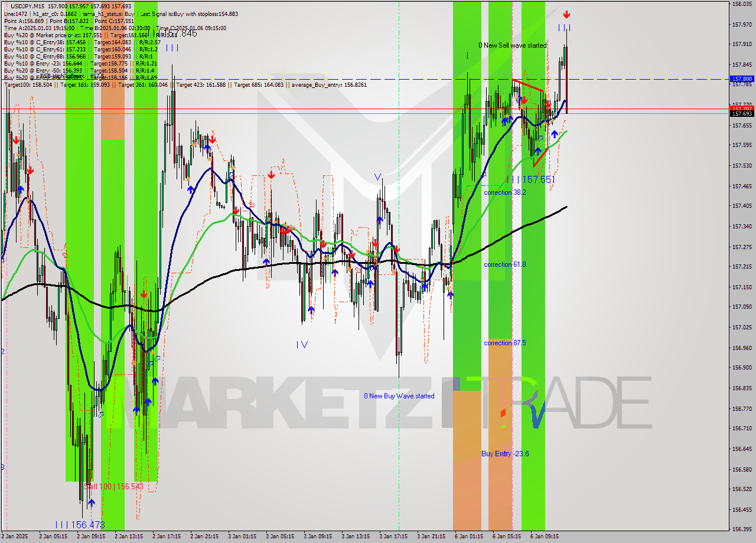
Task: Click the blue 157.800 price tag on the axis
Action: tap(742, 78)
